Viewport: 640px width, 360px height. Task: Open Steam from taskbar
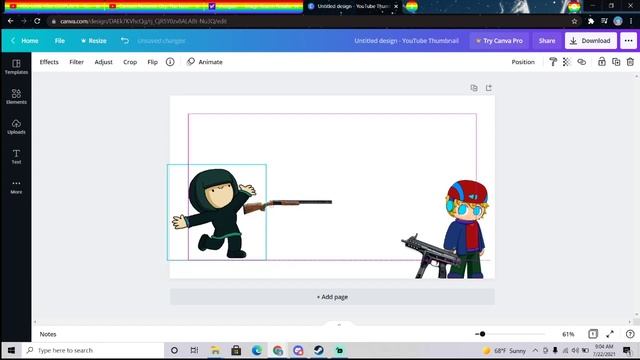(318, 350)
